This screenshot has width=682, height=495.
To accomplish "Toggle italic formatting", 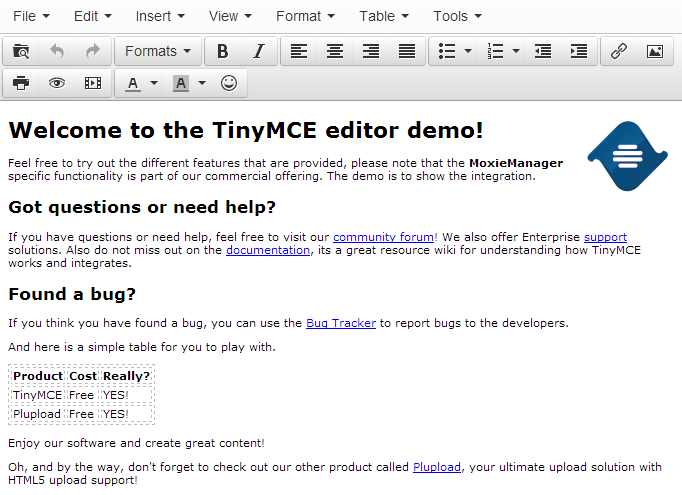I will point(259,51).
